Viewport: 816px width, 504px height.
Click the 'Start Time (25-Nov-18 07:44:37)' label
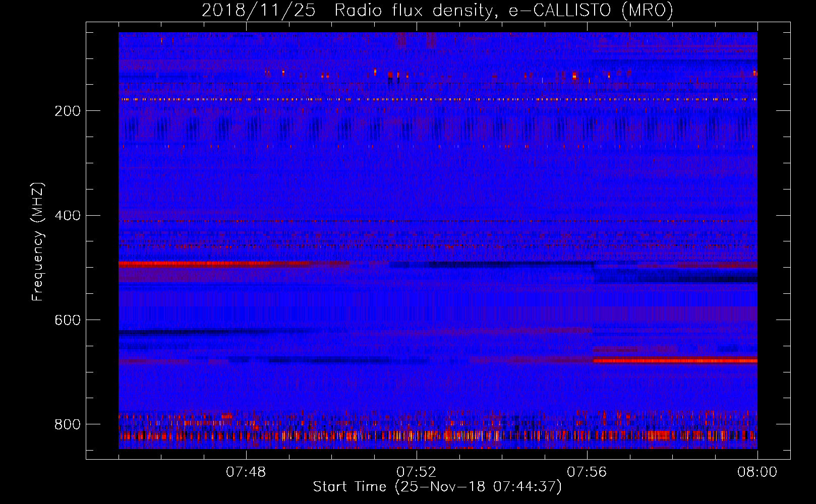(437, 487)
